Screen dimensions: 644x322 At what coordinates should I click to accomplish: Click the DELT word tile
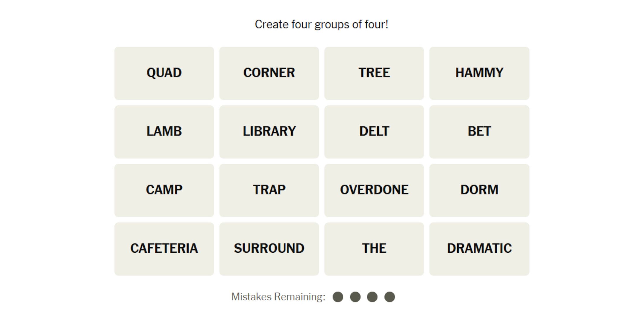[x=374, y=132]
